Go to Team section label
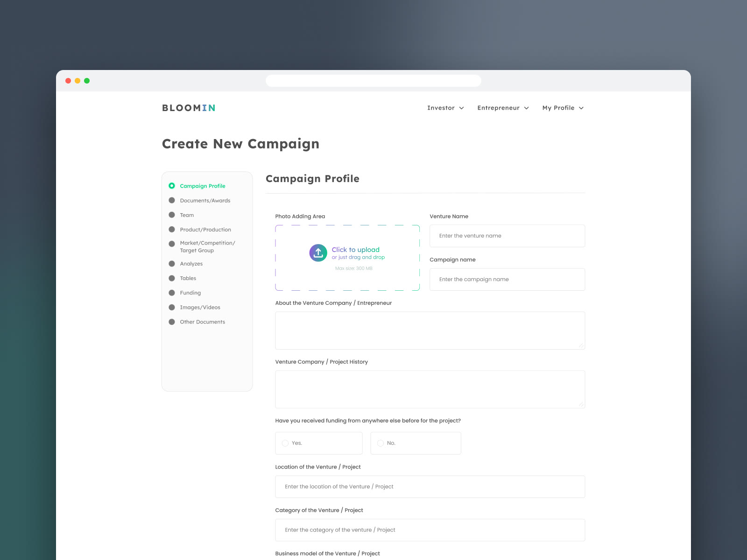 click(x=187, y=215)
